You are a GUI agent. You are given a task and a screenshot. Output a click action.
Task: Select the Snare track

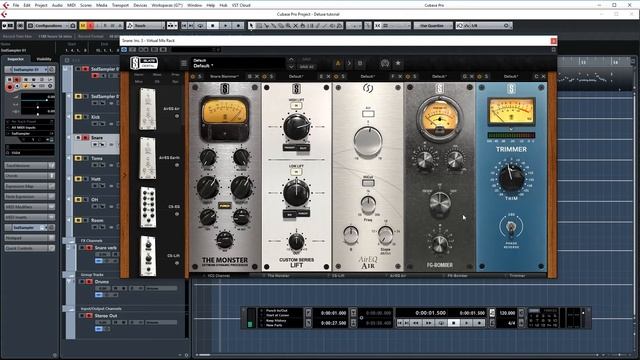(x=96, y=138)
